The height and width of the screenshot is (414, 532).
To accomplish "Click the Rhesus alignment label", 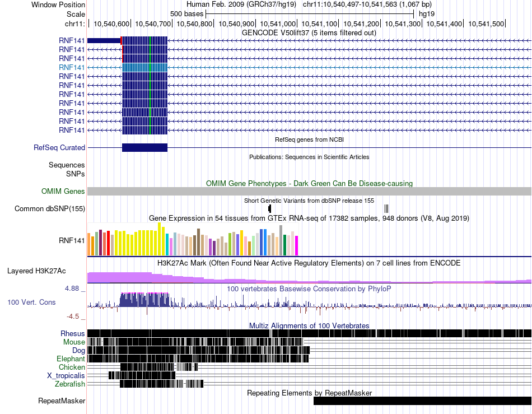I will [73, 333].
